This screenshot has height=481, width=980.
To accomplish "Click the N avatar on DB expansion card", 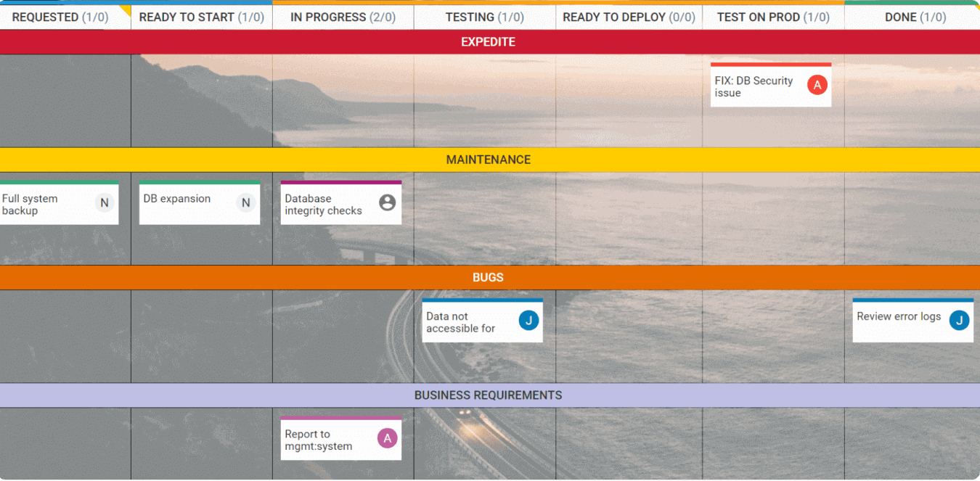I will 245,202.
